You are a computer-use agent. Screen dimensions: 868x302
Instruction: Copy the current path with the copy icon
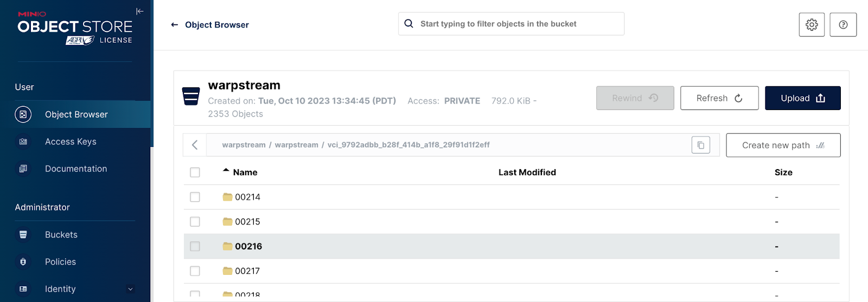(700, 145)
